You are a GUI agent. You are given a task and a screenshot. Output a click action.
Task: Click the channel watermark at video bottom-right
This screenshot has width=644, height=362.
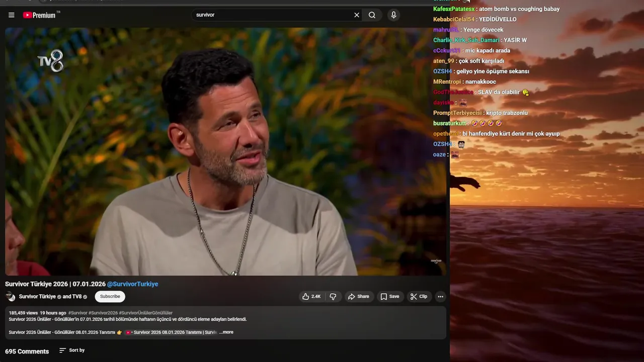click(436, 261)
